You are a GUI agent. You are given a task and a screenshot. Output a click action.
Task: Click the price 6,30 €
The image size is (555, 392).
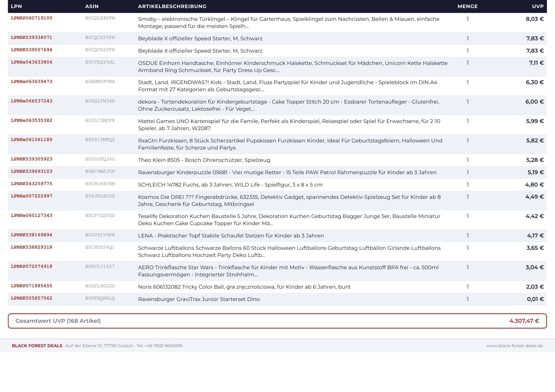tap(535, 82)
